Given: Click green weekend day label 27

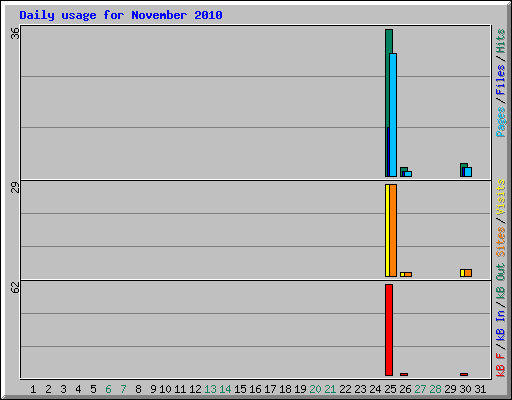Looking at the screenshot, I should tap(420, 389).
